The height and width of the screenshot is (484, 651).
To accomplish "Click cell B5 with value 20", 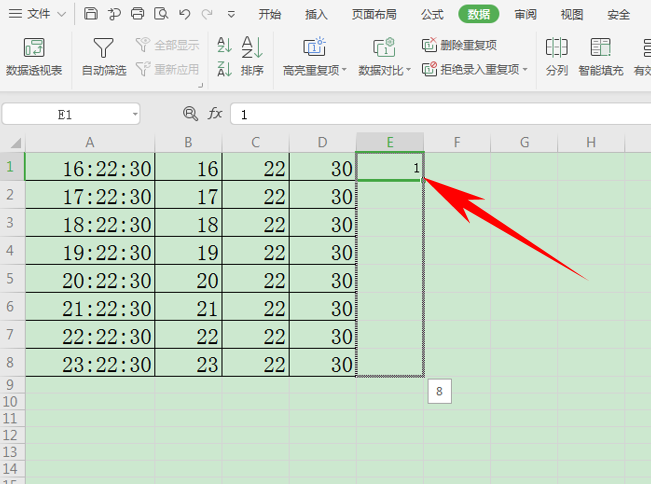I will pos(188,279).
